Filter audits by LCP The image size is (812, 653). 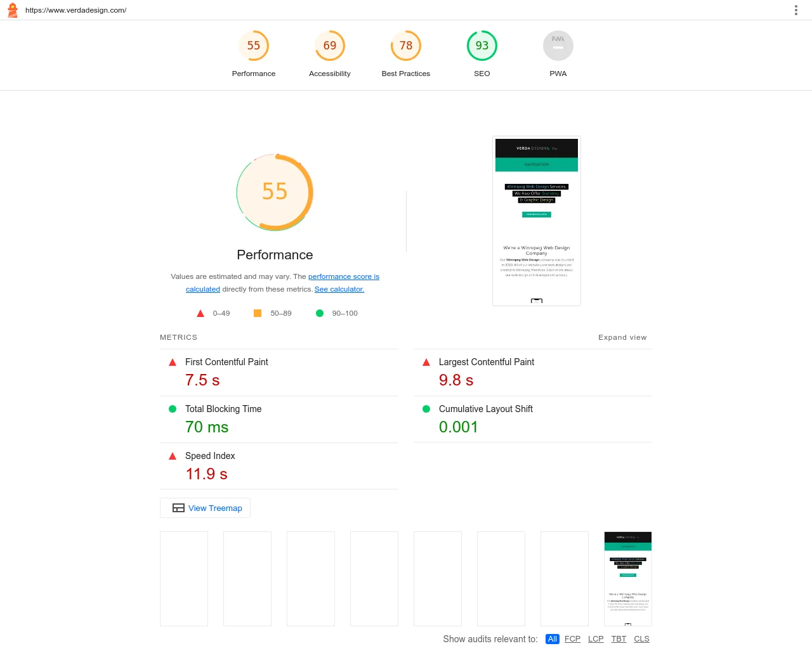click(596, 639)
